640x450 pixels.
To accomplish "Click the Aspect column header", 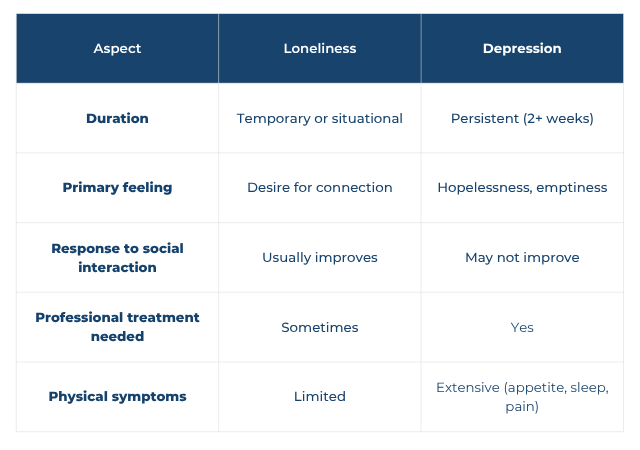I will click(117, 48).
